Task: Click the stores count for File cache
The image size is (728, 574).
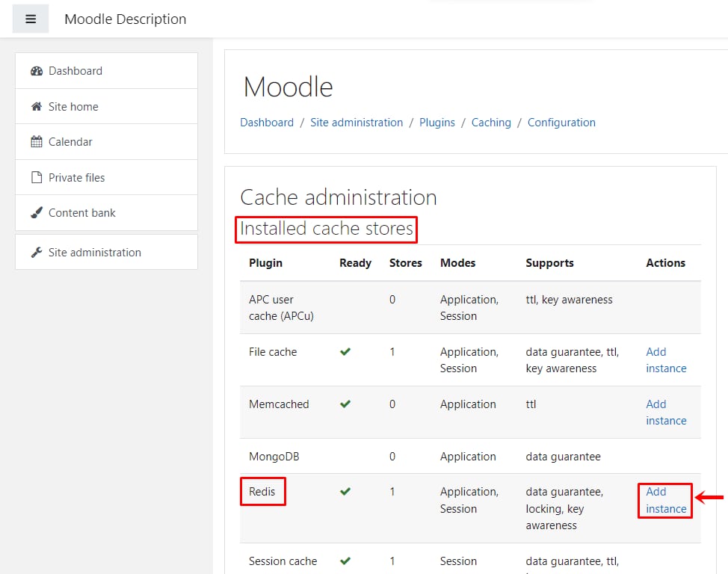Action: coord(392,352)
